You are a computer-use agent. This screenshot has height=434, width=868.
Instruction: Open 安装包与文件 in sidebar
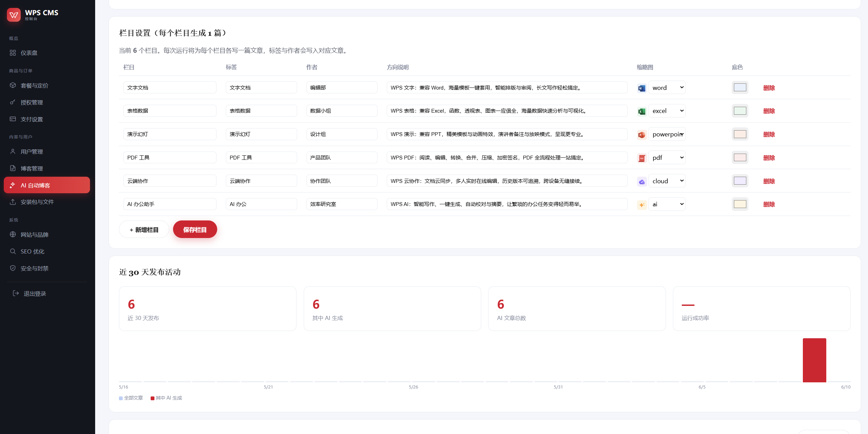(47, 202)
